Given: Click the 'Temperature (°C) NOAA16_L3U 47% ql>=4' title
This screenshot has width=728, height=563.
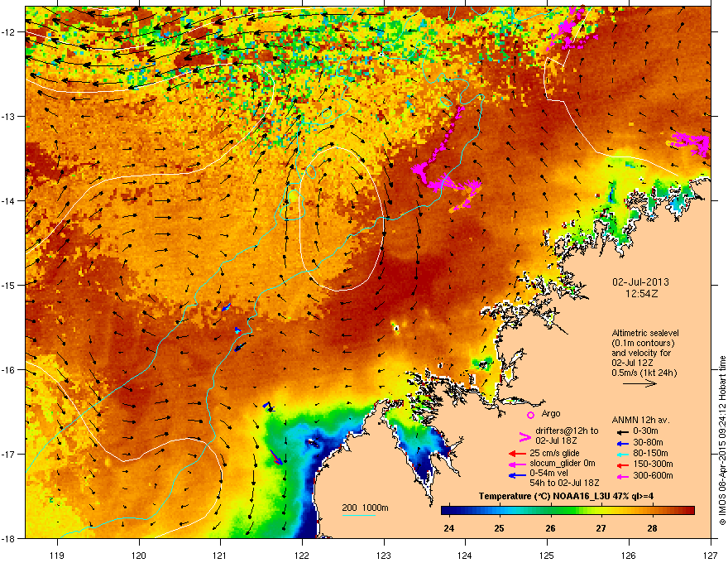Looking at the screenshot, I should tap(566, 496).
